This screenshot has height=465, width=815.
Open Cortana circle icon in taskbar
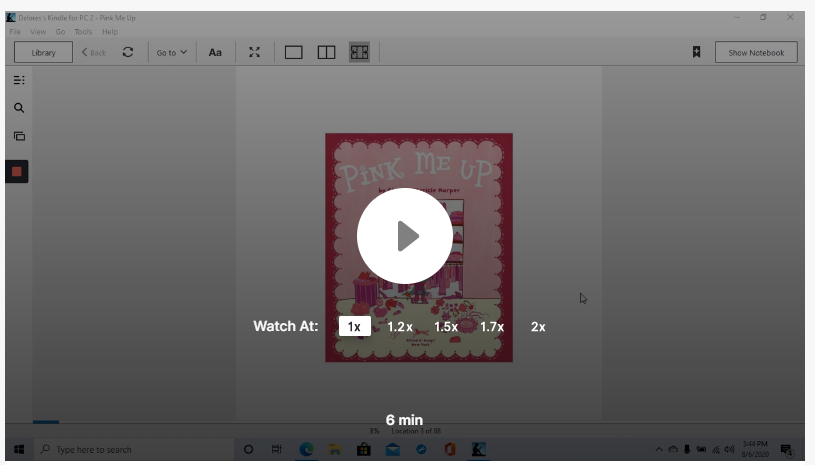248,449
